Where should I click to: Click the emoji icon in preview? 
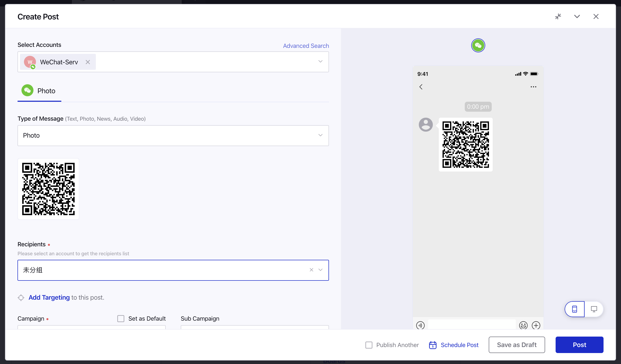coord(523,325)
